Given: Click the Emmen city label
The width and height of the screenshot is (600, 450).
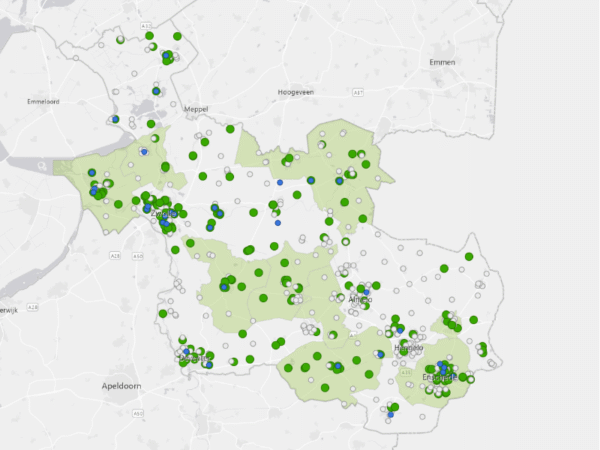Looking at the screenshot, I should coord(442,62).
